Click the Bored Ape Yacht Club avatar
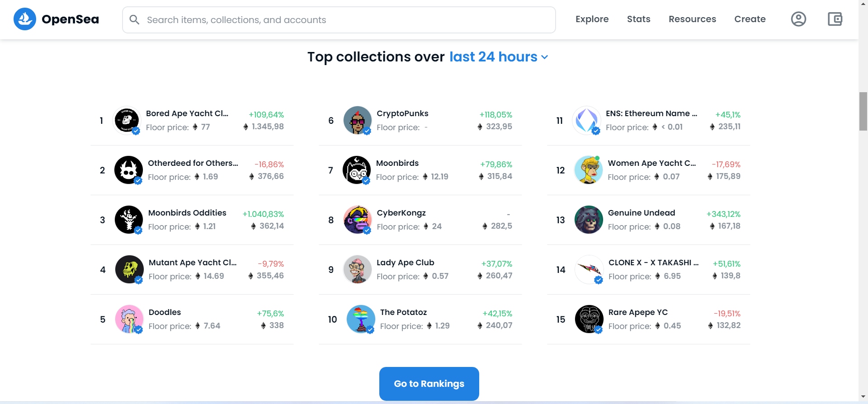This screenshot has height=404, width=868. coord(127,120)
